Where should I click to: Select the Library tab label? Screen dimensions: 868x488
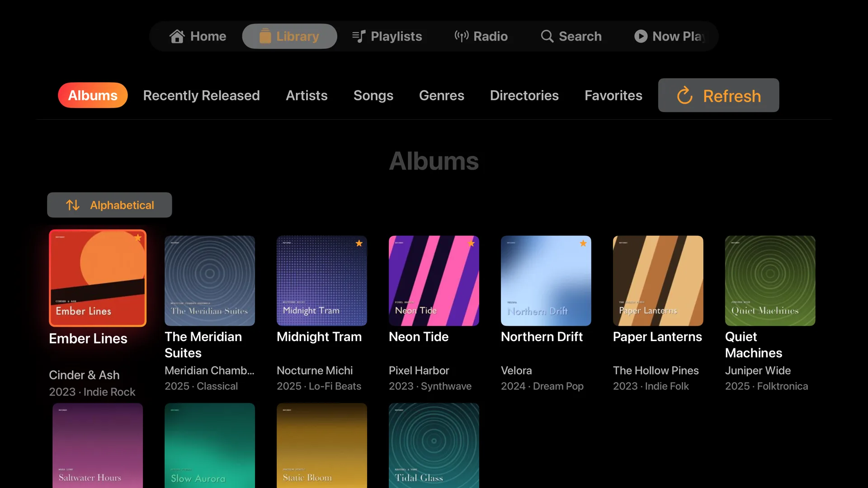(297, 36)
